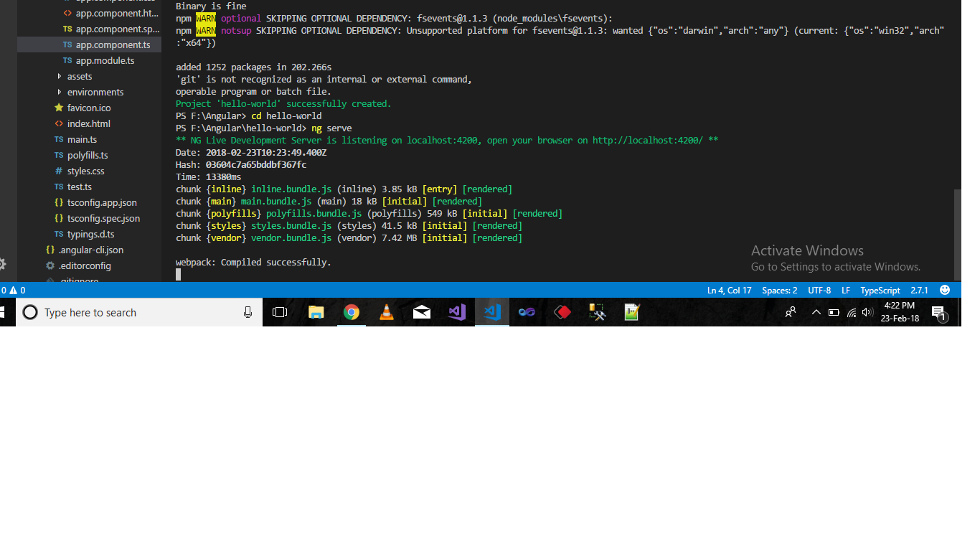Open app.component.ts in the explorer
The height and width of the screenshot is (551, 980).
pos(89,44)
